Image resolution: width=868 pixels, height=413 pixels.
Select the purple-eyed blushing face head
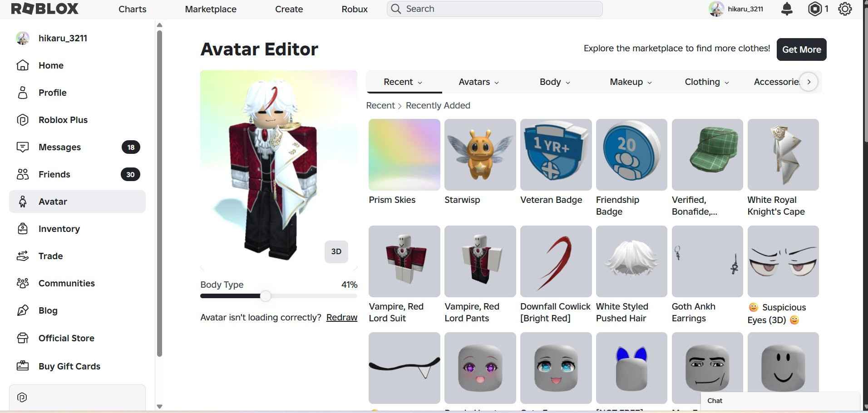[480, 368]
